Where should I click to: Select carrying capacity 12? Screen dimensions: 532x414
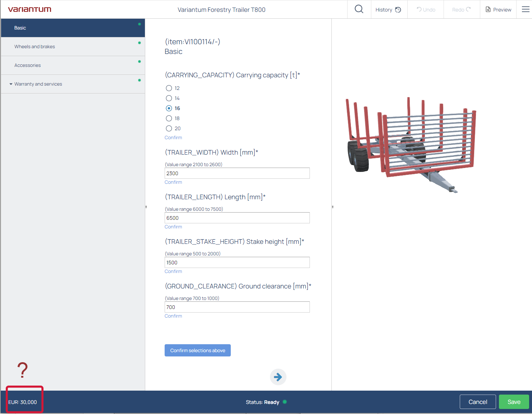[x=169, y=88]
